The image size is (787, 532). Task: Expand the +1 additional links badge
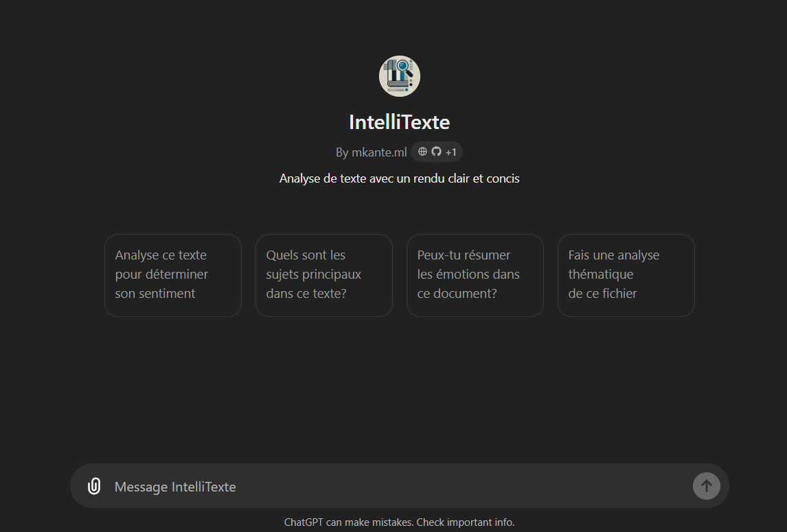(x=451, y=152)
